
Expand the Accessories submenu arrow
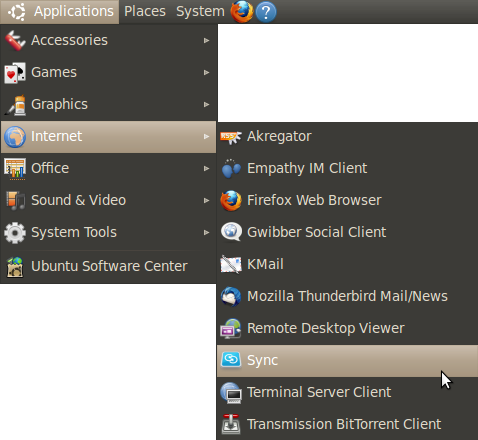point(207,40)
